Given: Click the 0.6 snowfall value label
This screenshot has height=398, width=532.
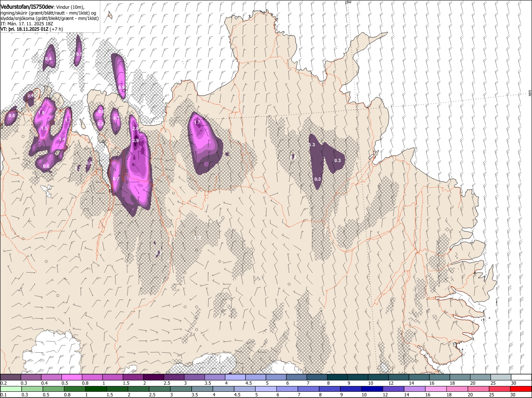Looking at the screenshot, I should 46,166.
